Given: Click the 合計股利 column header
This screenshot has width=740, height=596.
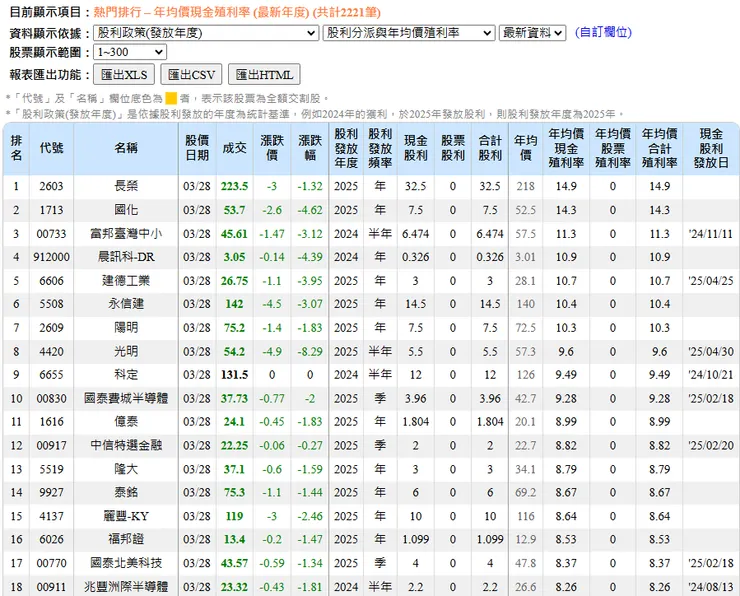Looking at the screenshot, I should [x=490, y=148].
